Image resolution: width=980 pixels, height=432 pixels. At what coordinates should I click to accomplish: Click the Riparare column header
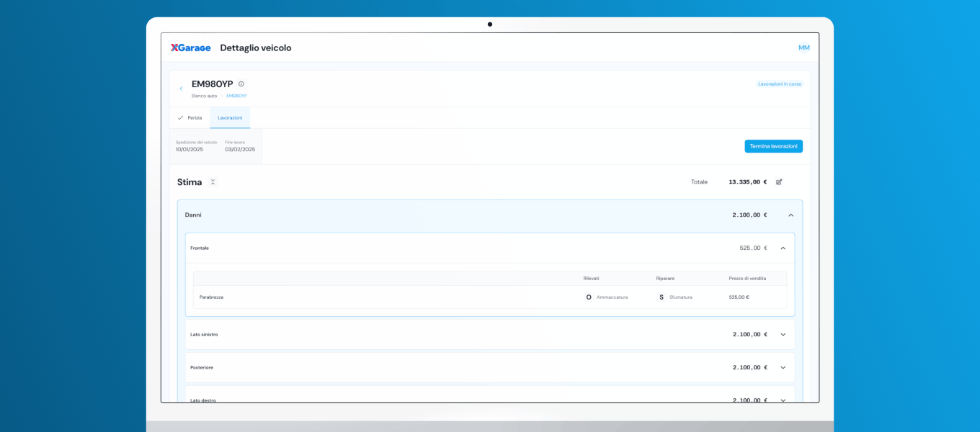coord(665,279)
